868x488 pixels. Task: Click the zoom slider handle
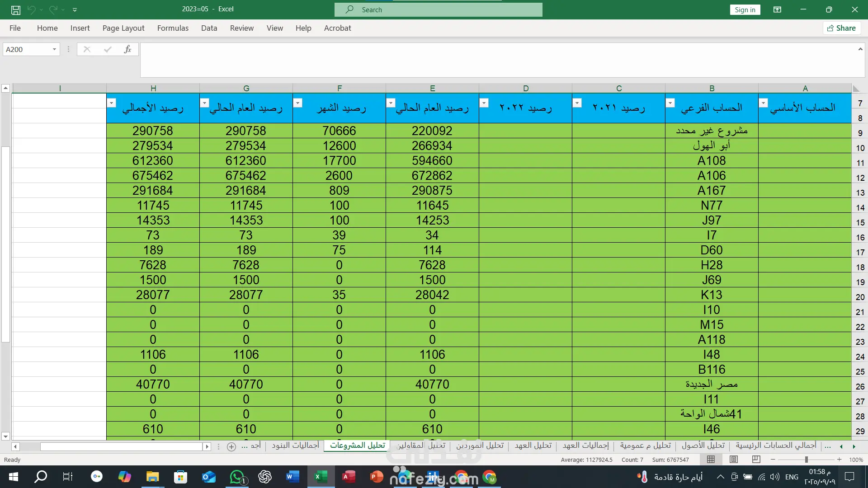click(x=806, y=460)
